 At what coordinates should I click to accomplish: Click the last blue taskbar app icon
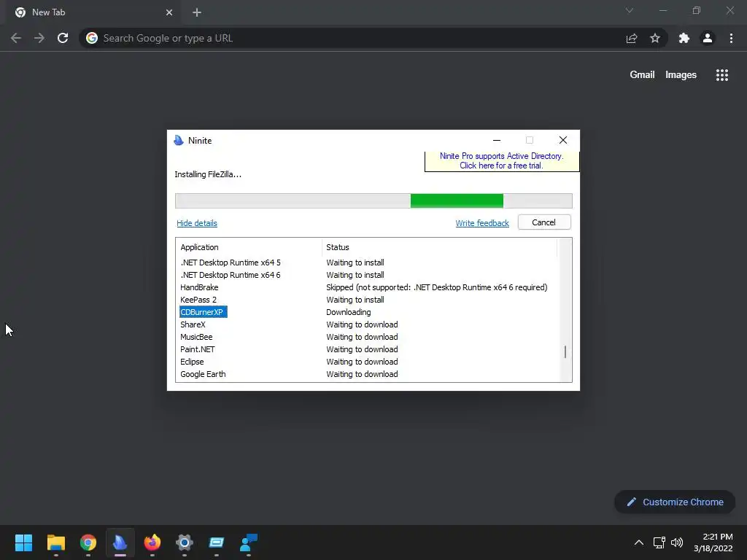249,542
